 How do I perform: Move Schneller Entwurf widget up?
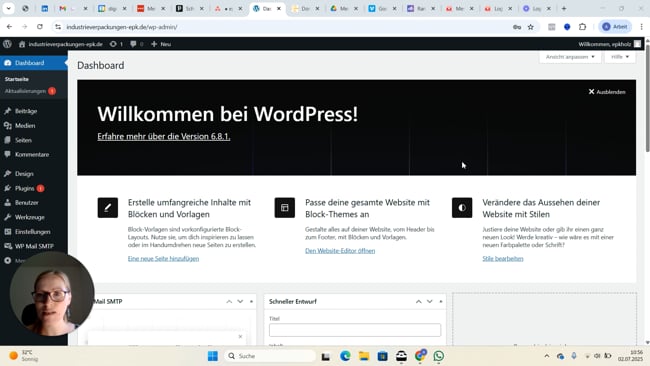click(419, 302)
